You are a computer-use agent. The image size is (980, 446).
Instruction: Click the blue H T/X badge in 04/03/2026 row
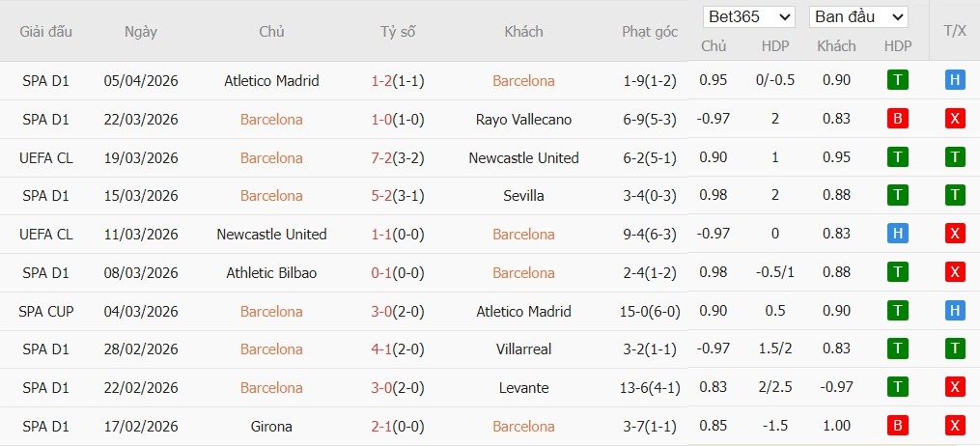point(955,311)
